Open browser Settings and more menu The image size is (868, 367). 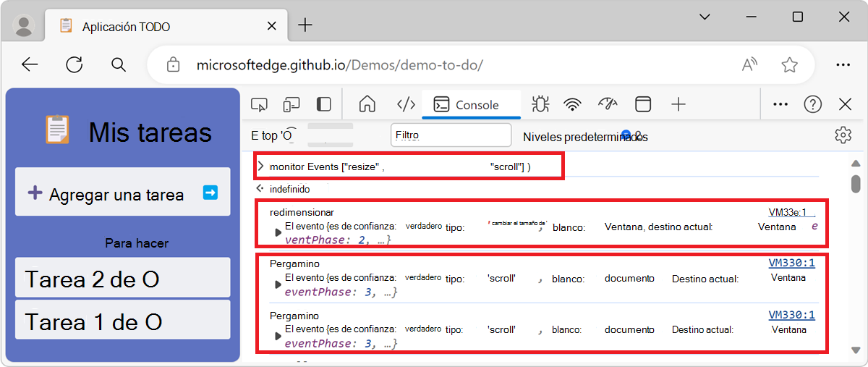(843, 64)
